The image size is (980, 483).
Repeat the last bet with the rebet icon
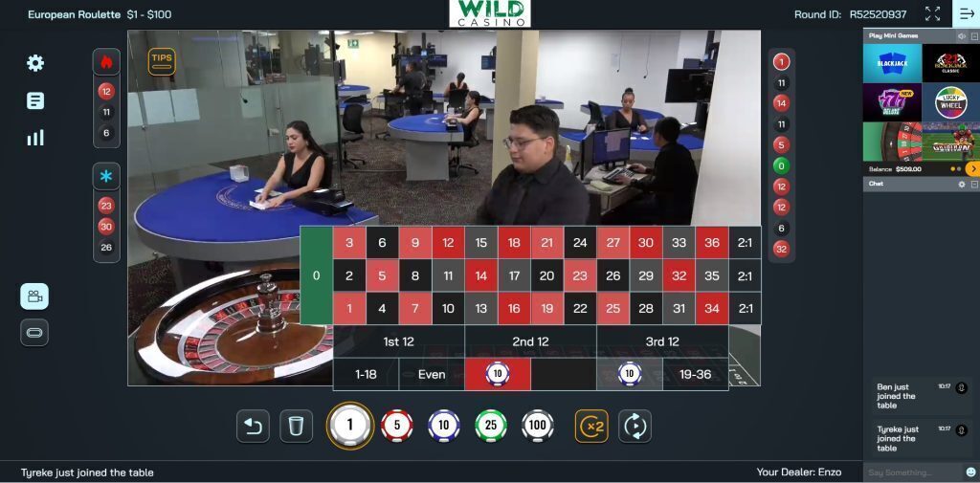click(635, 427)
